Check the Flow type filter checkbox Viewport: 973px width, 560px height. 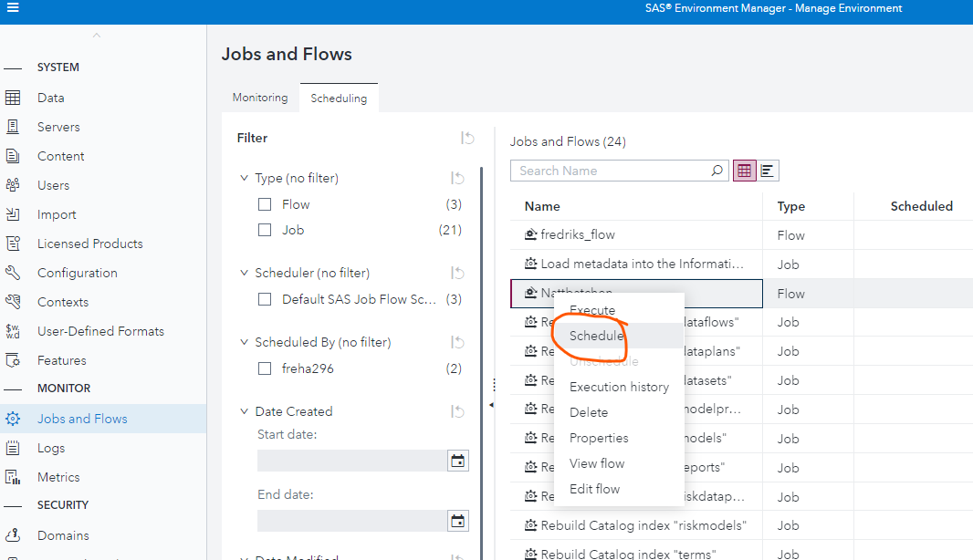[264, 204]
